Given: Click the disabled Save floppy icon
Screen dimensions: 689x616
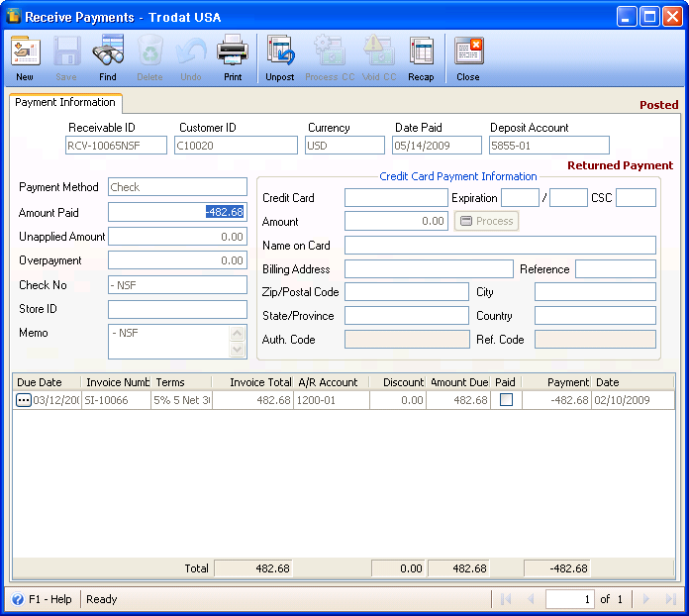Looking at the screenshot, I should [66, 51].
